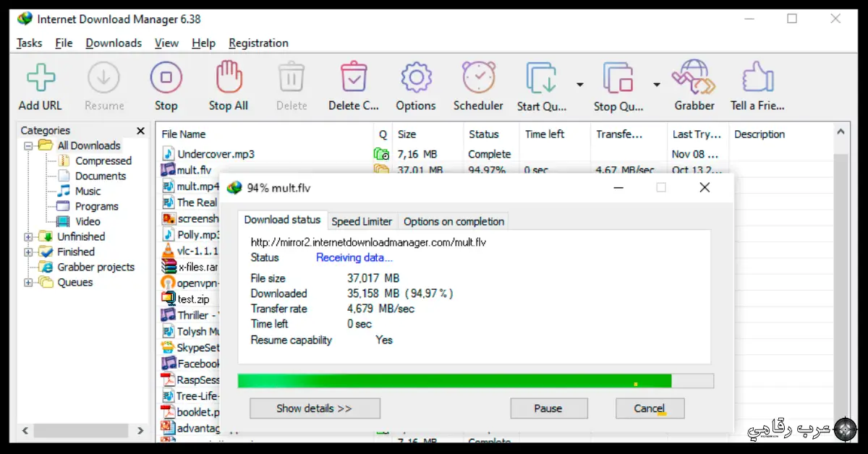The image size is (868, 454).
Task: Pause the mult.flv download
Action: tap(548, 408)
